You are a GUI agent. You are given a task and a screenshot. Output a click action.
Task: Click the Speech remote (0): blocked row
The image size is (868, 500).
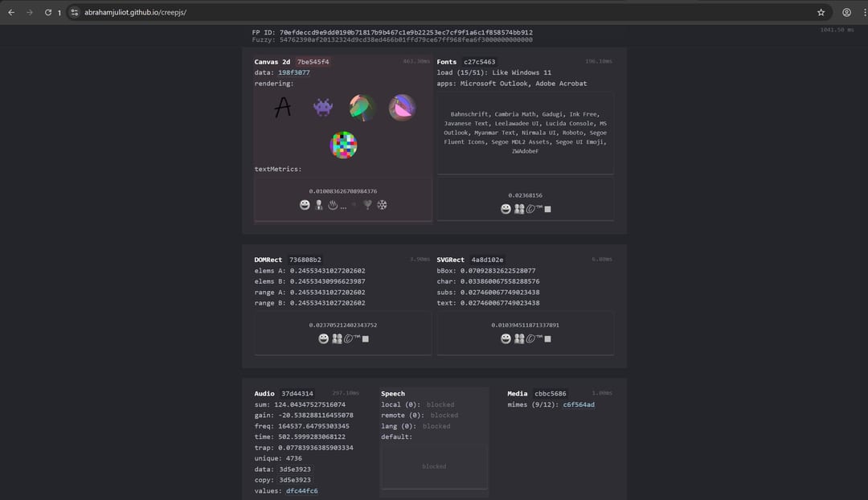pos(420,416)
